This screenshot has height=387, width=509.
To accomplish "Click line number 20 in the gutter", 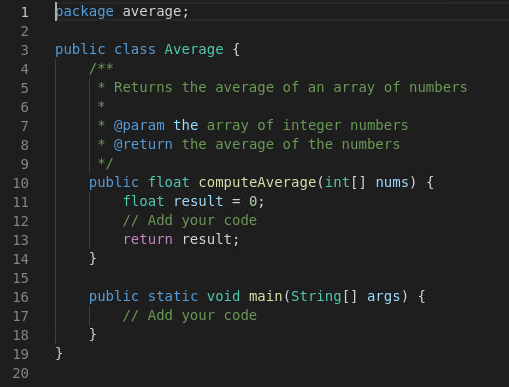I will click(x=21, y=373).
